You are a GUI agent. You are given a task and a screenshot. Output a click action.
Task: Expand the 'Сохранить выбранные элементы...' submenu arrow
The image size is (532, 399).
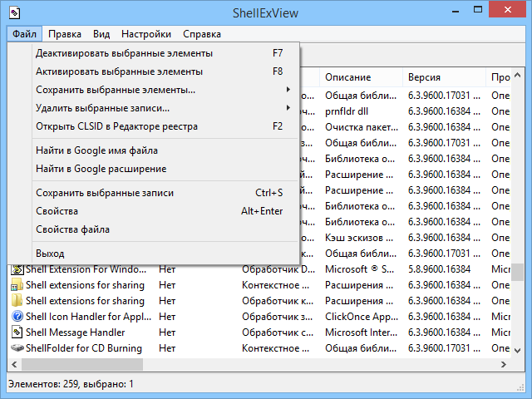pyautogui.click(x=288, y=90)
